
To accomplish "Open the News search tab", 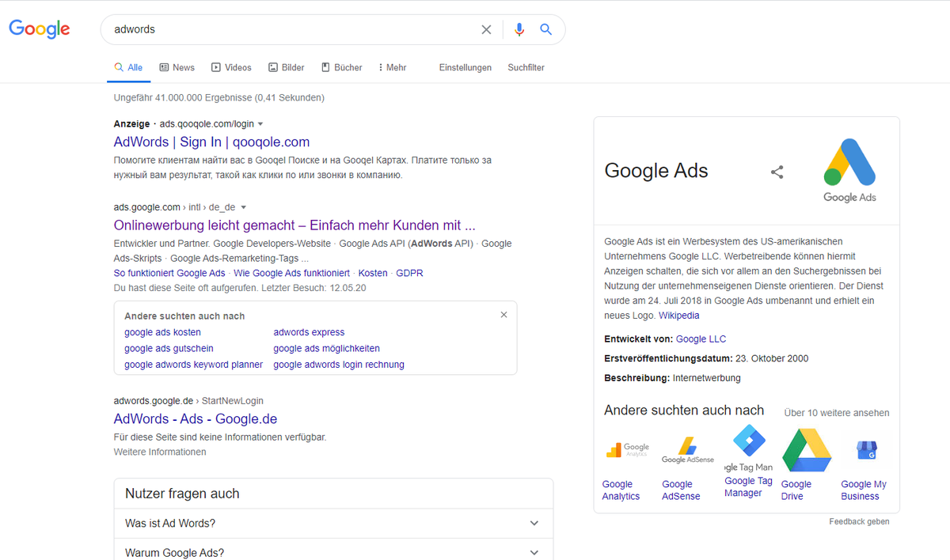I will [177, 67].
